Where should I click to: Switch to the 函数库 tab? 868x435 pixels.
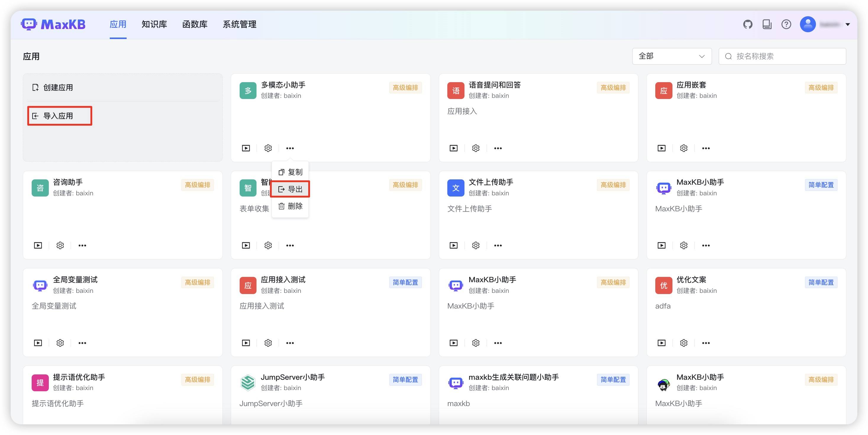(x=195, y=24)
